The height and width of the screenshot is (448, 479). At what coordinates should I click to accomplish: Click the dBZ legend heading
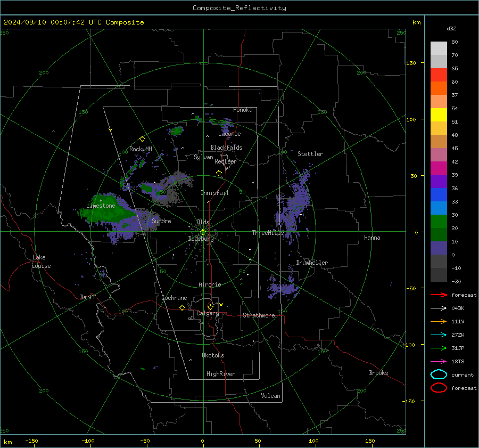tap(451, 28)
